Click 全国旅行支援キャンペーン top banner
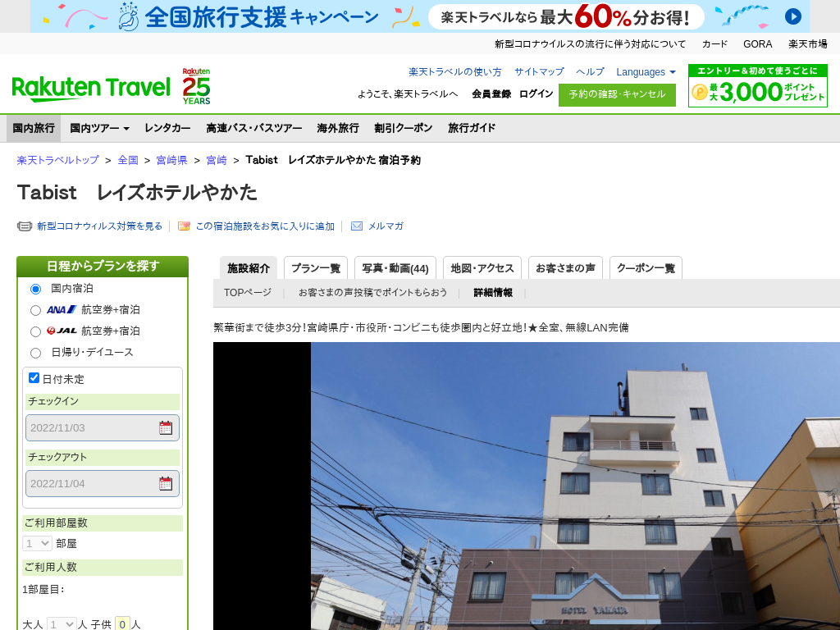Screen dimensions: 840x630 click(420, 16)
